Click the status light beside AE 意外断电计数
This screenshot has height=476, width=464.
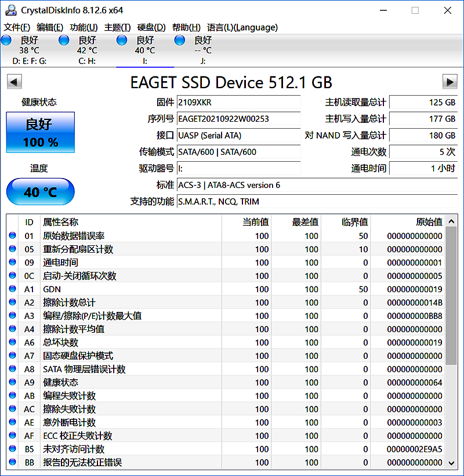(x=12, y=422)
